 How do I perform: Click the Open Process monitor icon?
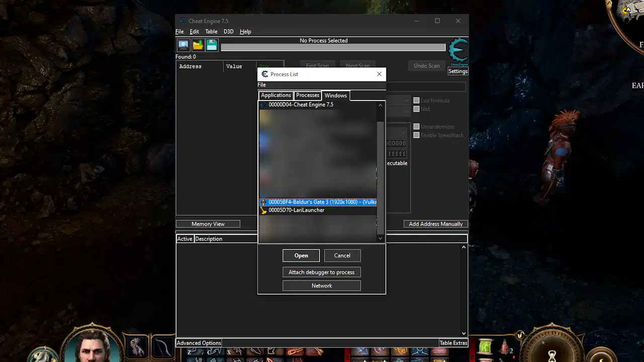click(183, 45)
